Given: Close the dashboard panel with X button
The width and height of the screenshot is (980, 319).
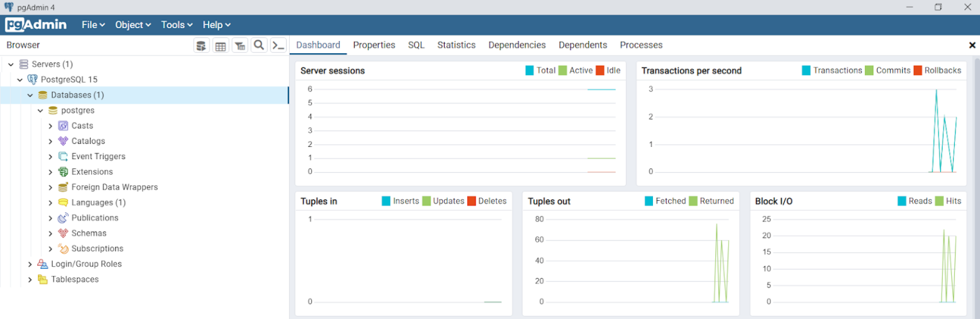Looking at the screenshot, I should tap(972, 45).
